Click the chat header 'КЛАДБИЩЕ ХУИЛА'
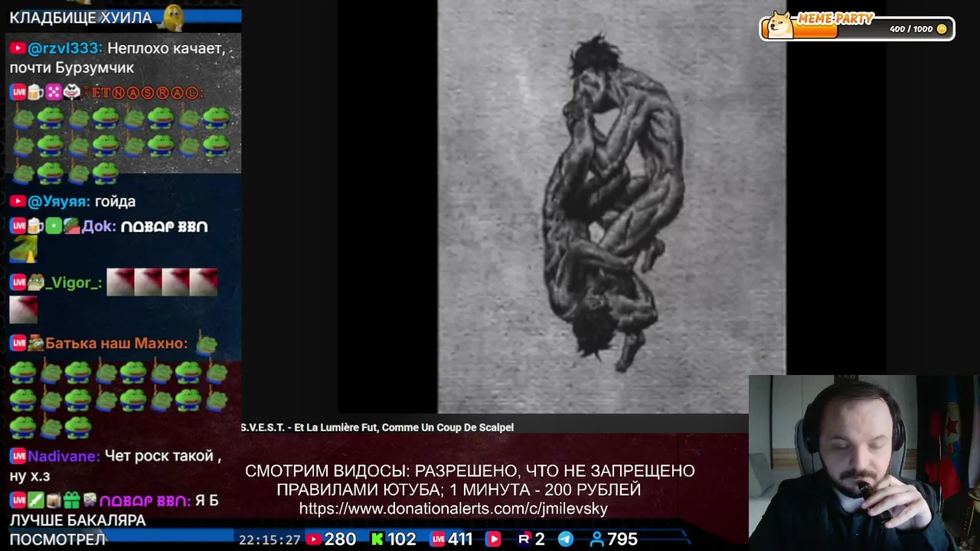980x551 pixels. [81, 18]
